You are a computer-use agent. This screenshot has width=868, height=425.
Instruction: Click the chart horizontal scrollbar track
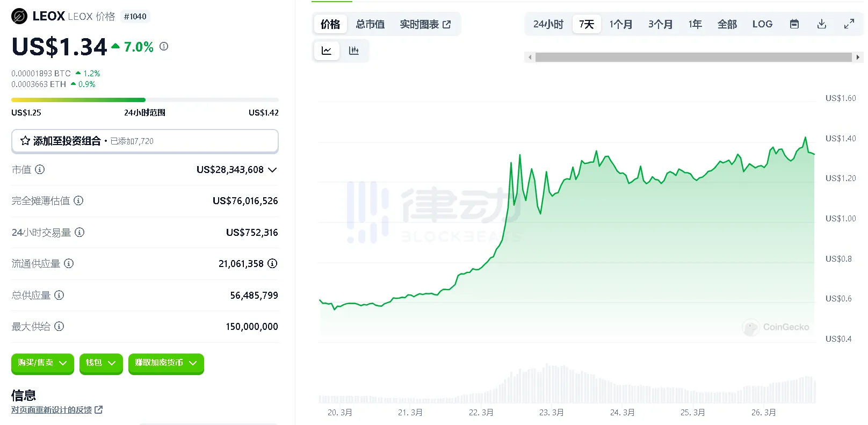[693, 57]
